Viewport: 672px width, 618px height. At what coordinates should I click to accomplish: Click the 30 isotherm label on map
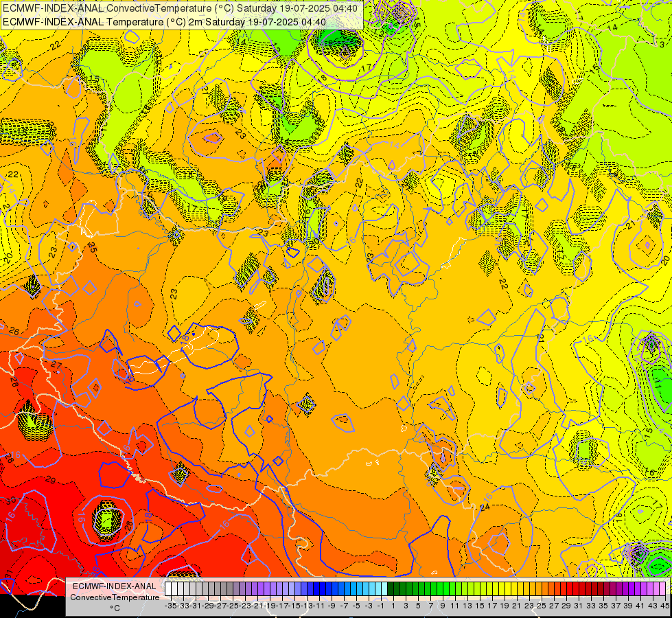pos(11,500)
